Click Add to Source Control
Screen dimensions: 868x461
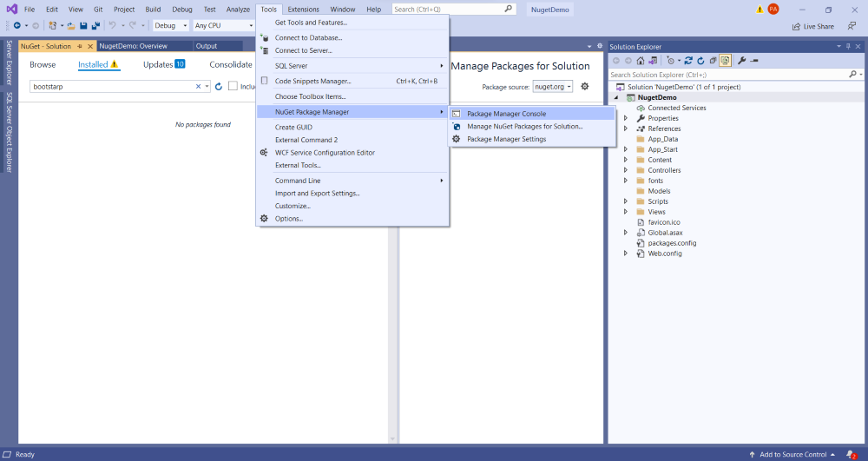[x=792, y=454]
